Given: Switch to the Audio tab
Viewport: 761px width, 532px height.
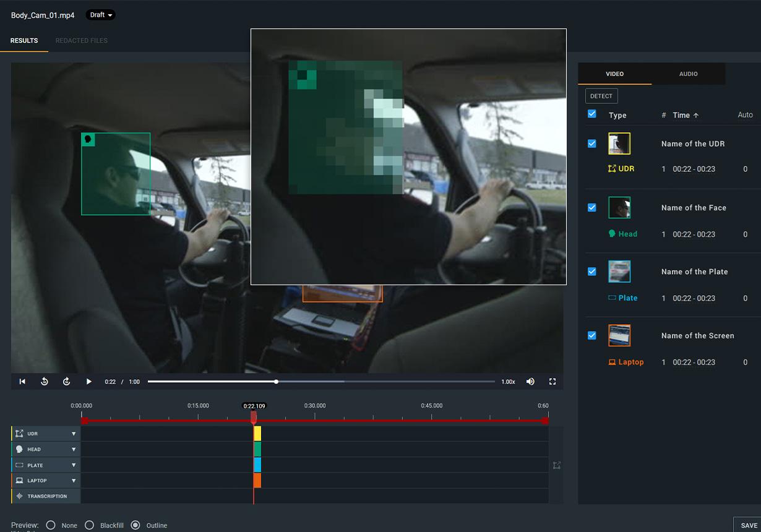Looking at the screenshot, I should tap(688, 74).
